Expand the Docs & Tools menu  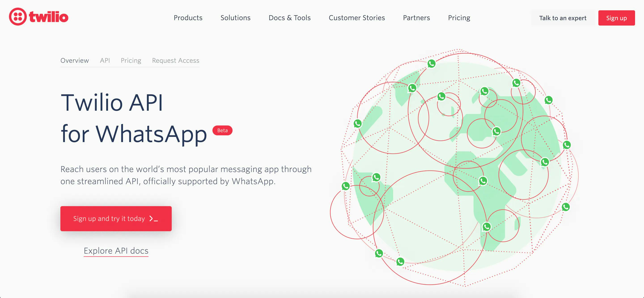click(x=290, y=17)
